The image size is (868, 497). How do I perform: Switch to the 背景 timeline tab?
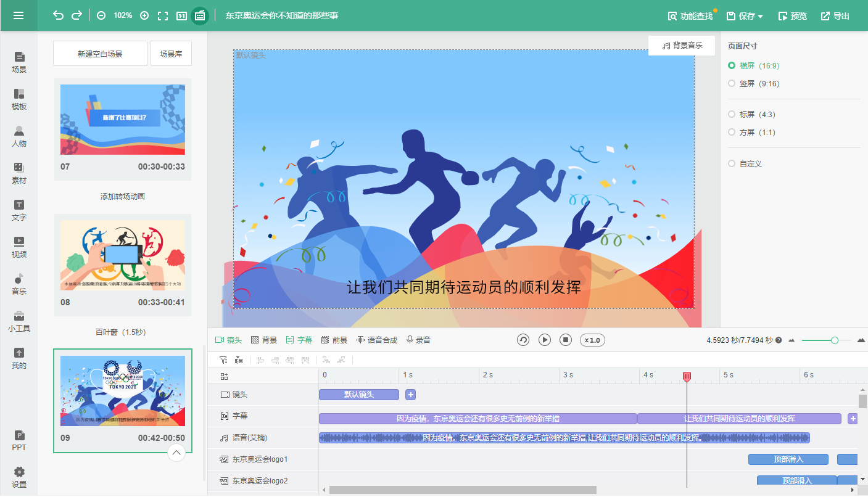click(x=264, y=340)
